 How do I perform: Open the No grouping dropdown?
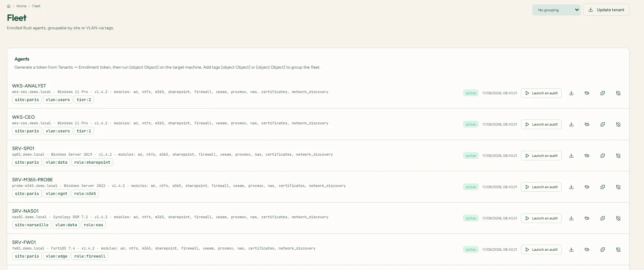point(557,10)
